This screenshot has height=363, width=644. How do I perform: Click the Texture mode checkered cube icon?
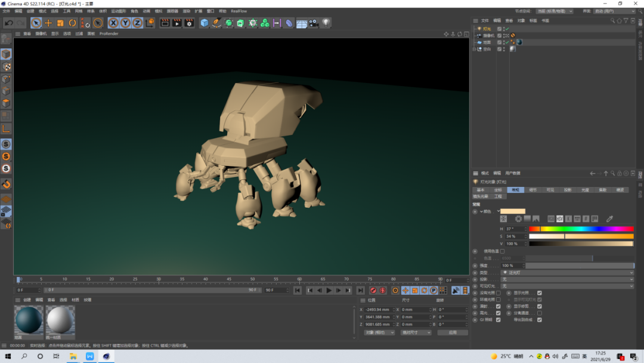tap(6, 67)
